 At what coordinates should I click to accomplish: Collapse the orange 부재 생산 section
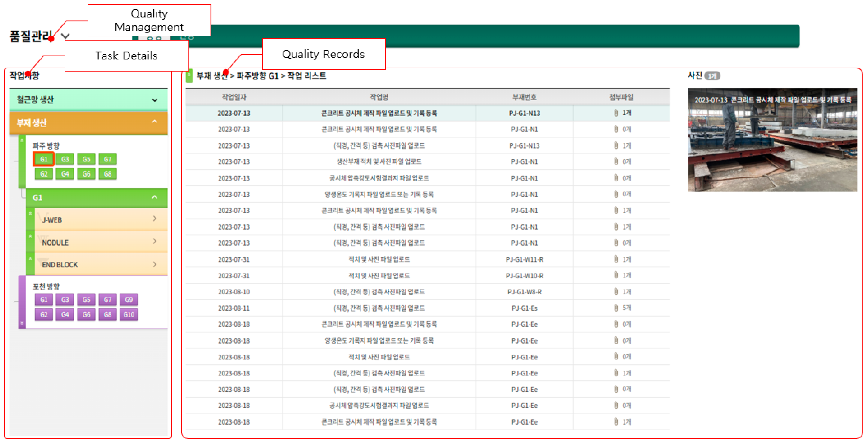155,122
